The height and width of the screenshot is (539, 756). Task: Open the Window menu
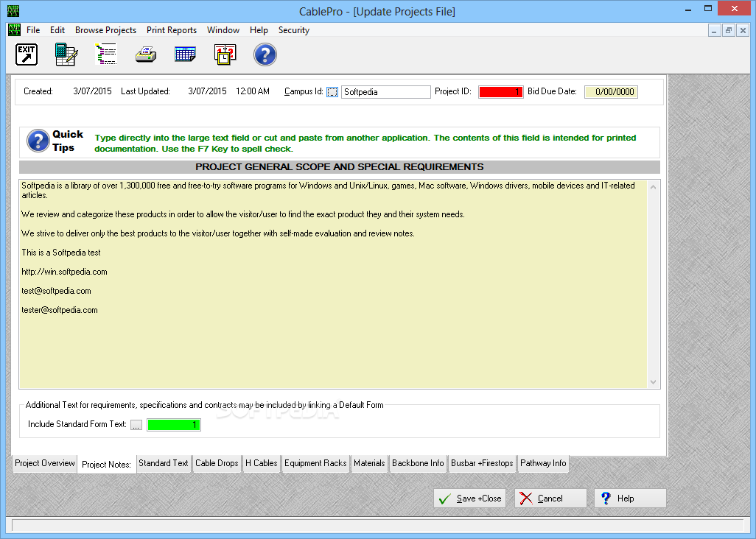point(223,30)
